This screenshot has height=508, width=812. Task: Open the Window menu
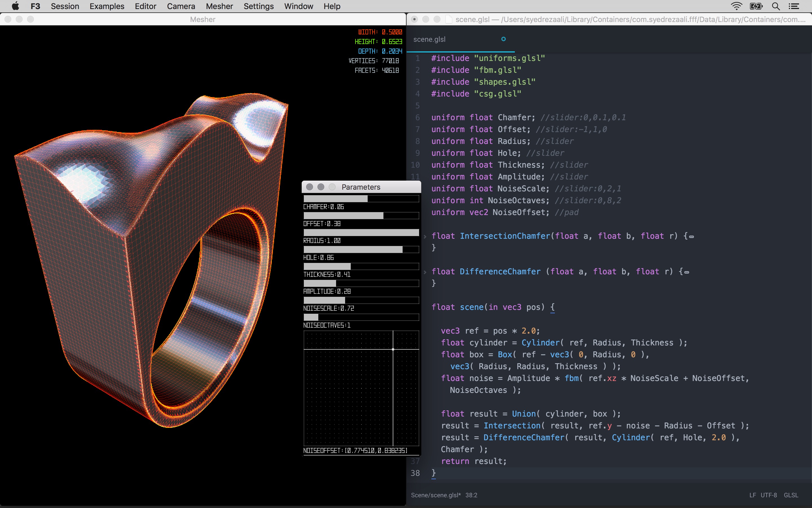coord(299,6)
